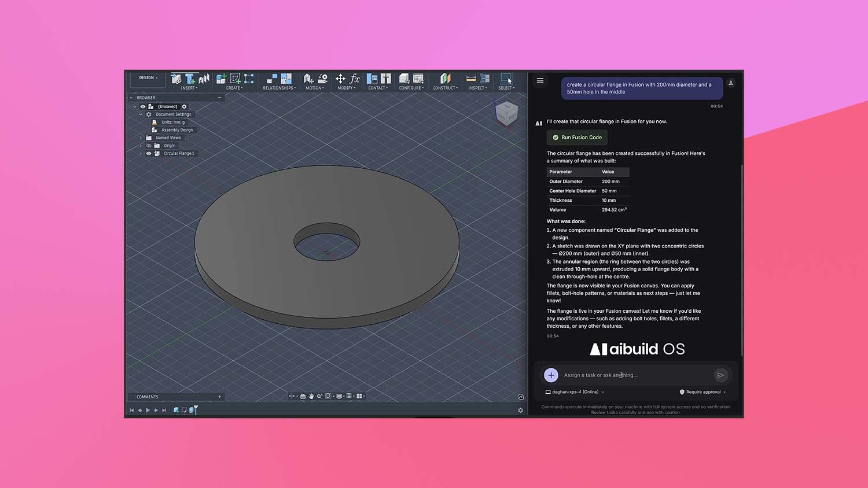This screenshot has width=868, height=488.
Task: Toggle visibility of the Unsaved document
Action: point(142,107)
